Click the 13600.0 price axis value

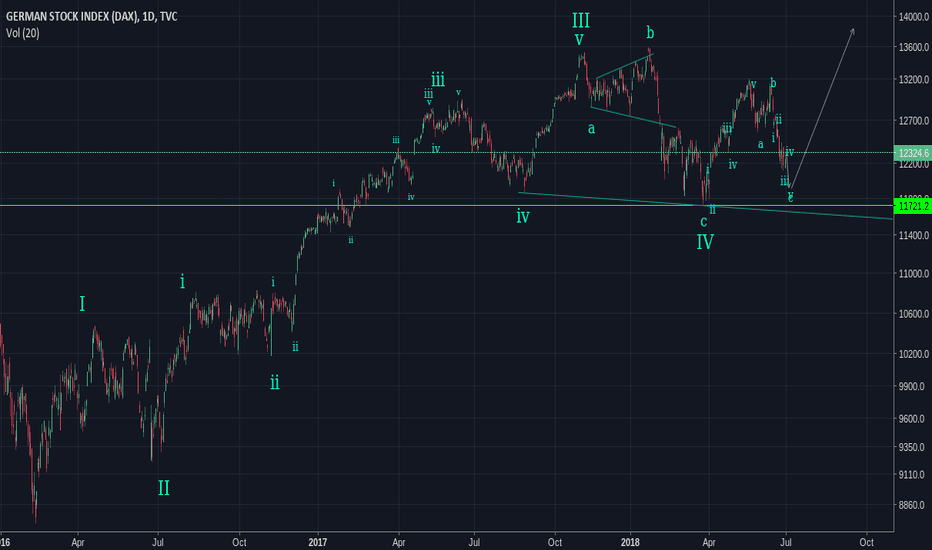[x=914, y=48]
